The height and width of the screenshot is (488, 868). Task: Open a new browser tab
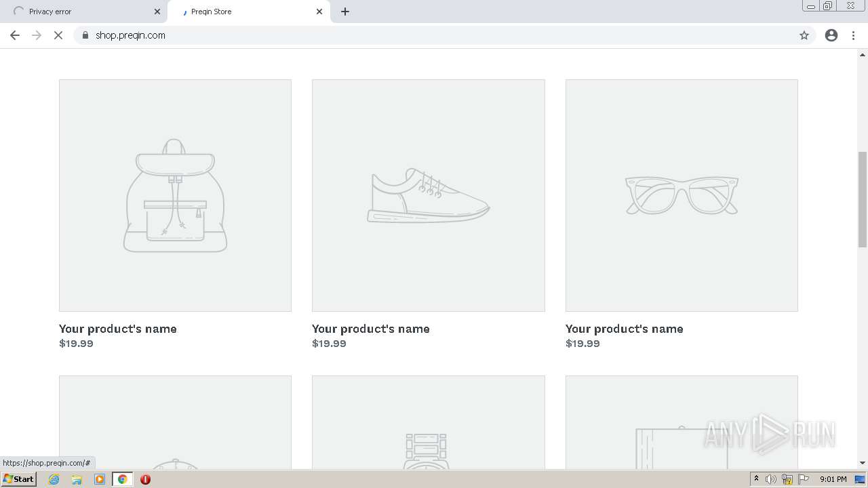pos(345,12)
